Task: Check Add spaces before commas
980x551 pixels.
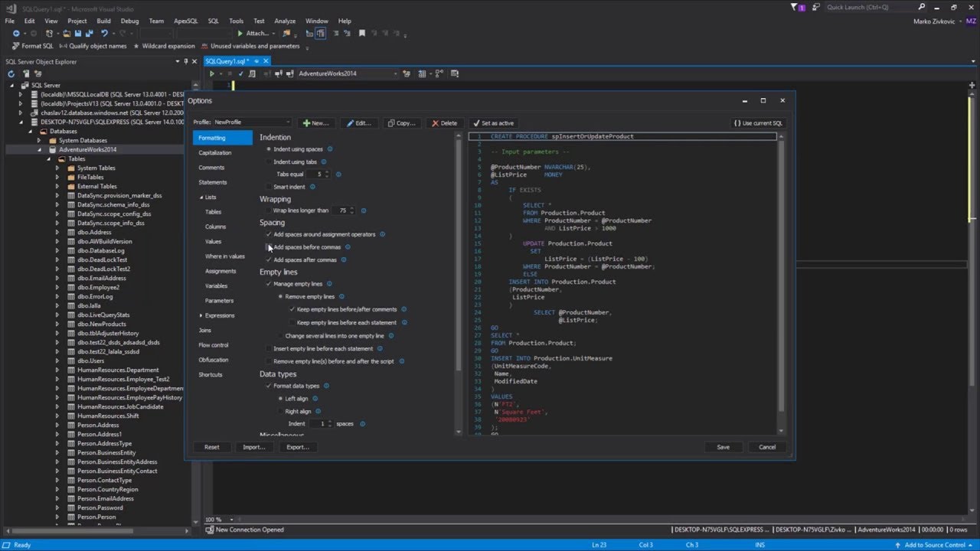Action: 269,247
